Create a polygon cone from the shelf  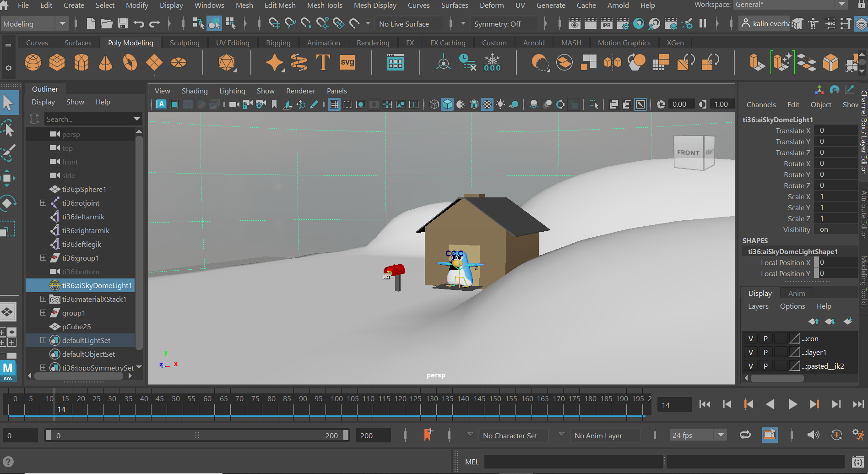[106, 62]
